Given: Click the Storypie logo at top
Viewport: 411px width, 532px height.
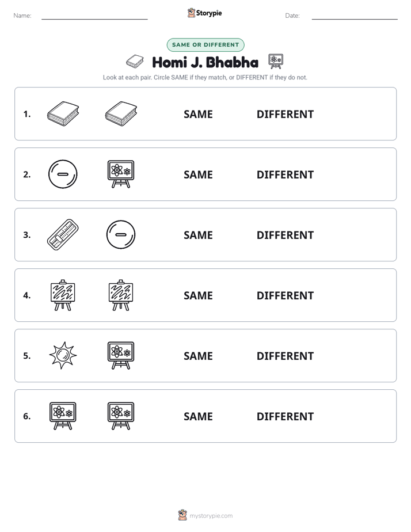Looking at the screenshot, I should tap(205, 13).
